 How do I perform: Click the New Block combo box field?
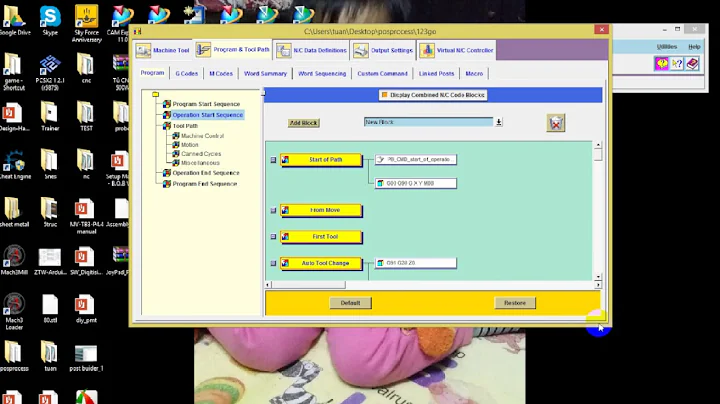click(x=428, y=122)
